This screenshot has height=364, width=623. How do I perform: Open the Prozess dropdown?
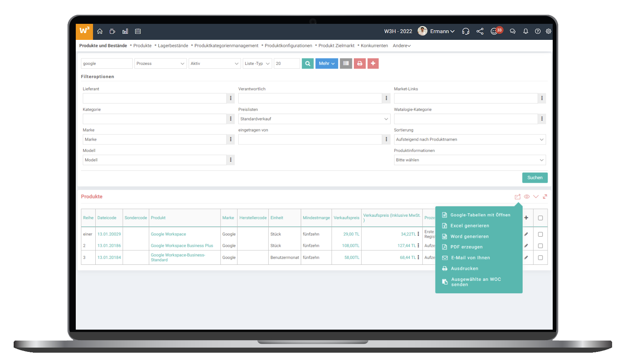[x=161, y=63]
